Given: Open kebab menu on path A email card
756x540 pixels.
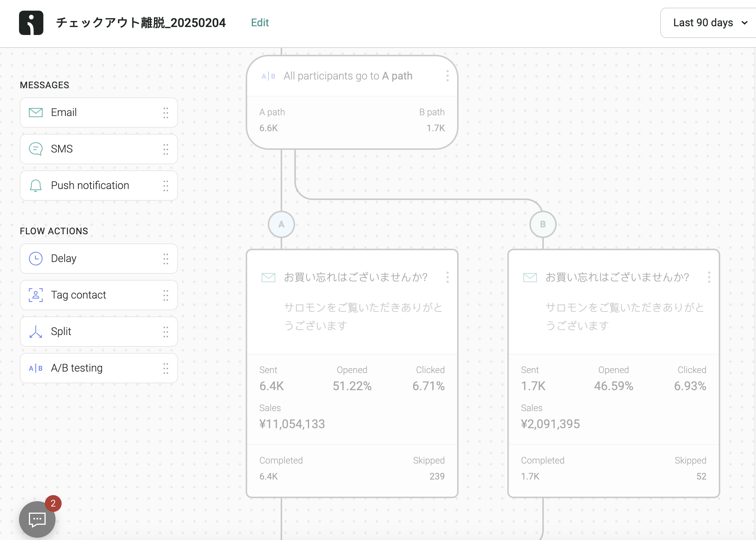Looking at the screenshot, I should coord(448,277).
